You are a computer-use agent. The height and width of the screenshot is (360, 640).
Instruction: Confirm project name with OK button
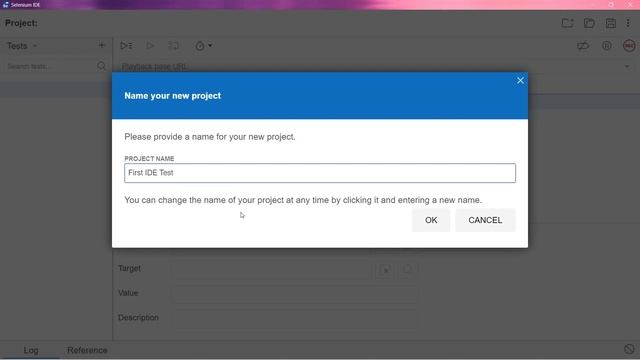(x=431, y=220)
